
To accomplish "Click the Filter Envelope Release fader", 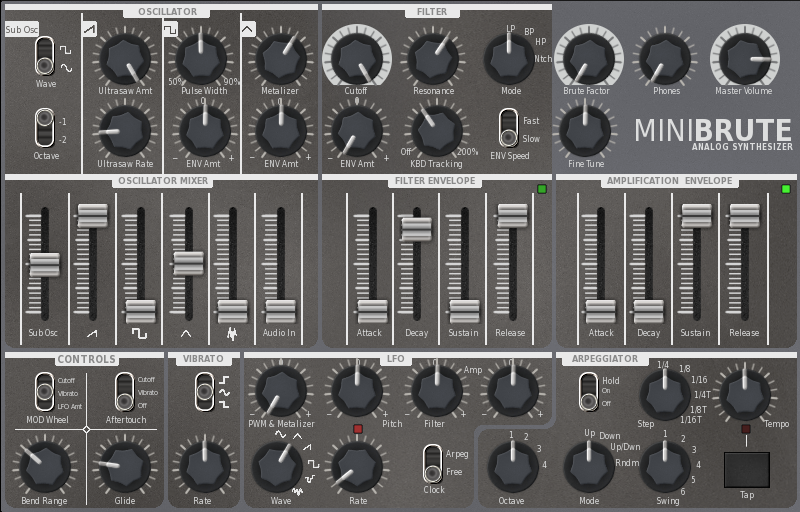I will coord(512,216).
